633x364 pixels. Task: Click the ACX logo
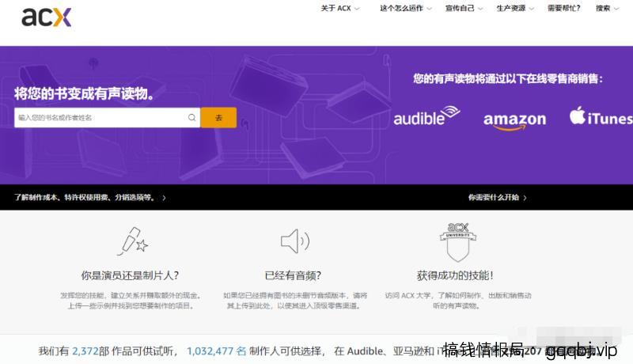(47, 17)
